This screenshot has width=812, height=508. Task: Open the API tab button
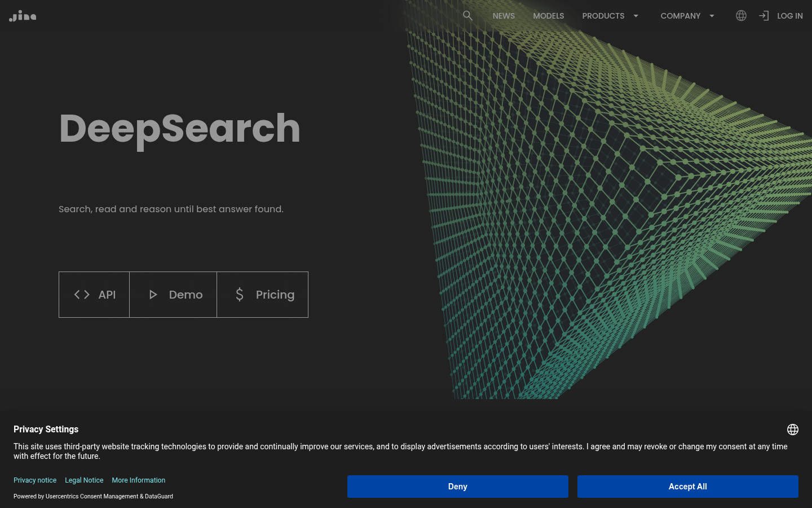(x=94, y=295)
